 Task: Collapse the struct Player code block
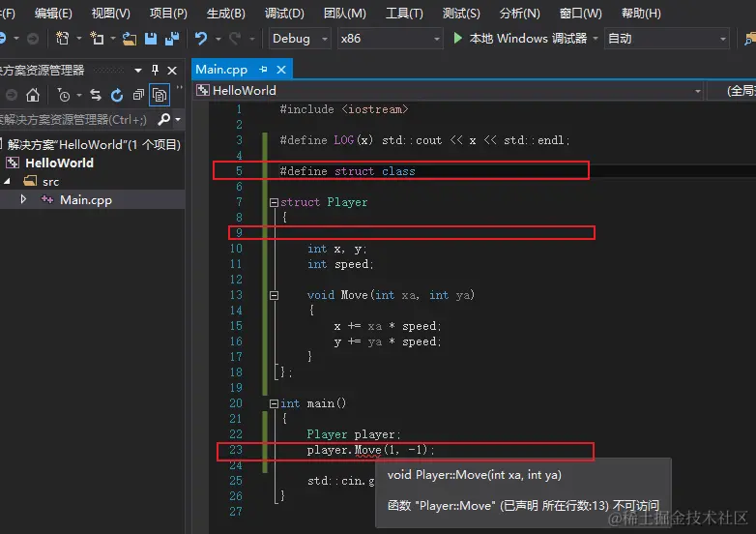[x=274, y=202]
